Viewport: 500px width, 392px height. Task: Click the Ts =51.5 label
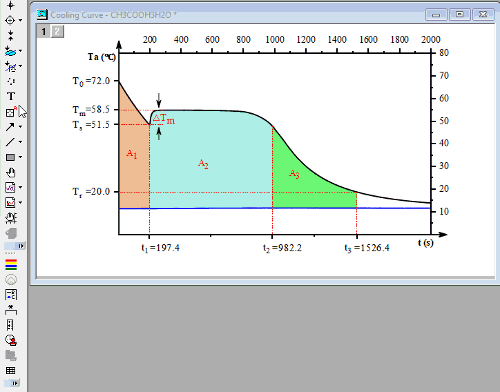click(x=91, y=125)
